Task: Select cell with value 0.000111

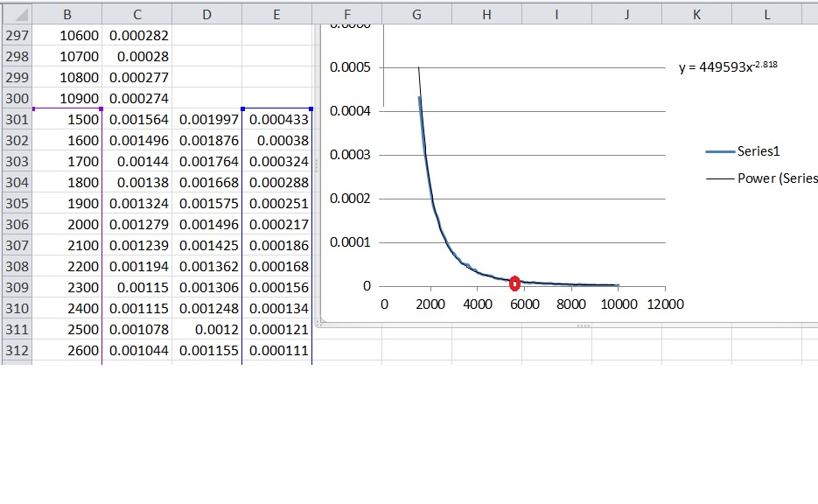Action: [x=277, y=350]
